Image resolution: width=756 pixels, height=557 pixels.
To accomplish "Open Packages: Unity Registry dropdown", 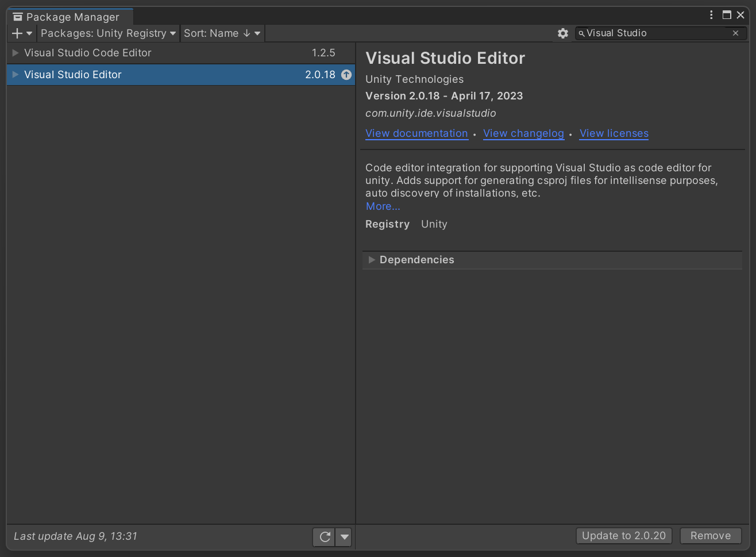I will coord(108,33).
